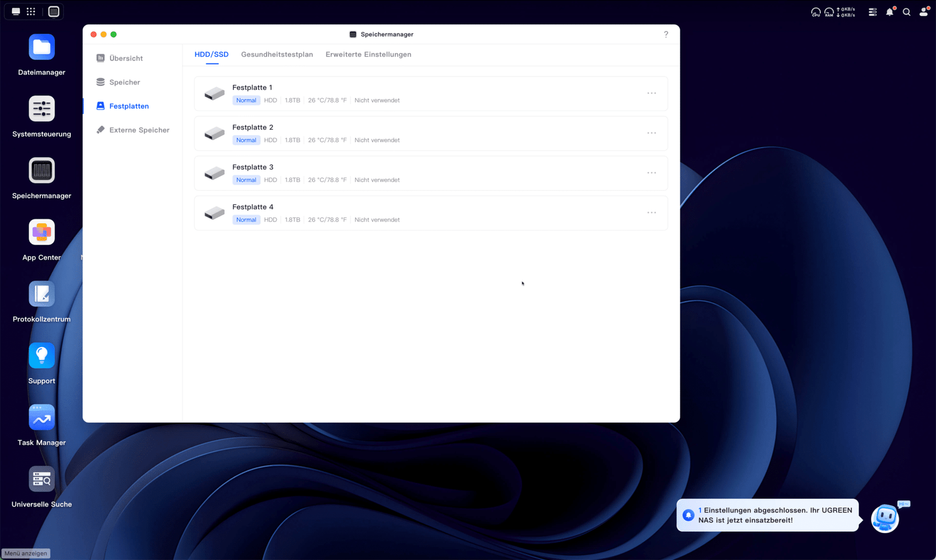Screen dimensions: 936x560
Task: Open the Support app icon
Action: [42, 356]
